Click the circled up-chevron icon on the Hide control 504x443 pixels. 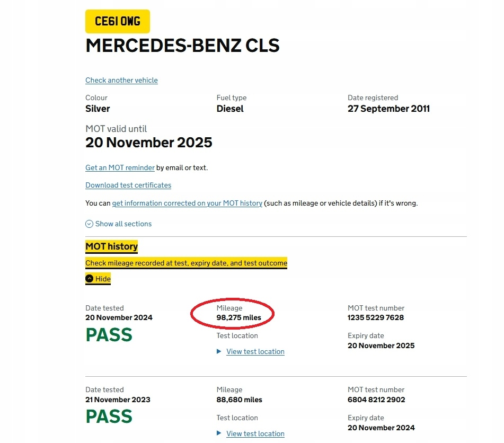pyautogui.click(x=89, y=278)
